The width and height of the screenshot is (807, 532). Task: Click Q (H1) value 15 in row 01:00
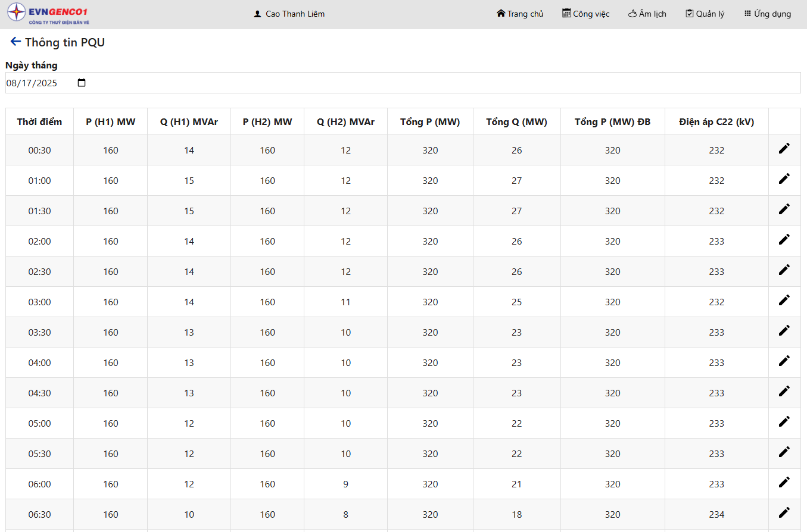189,181
